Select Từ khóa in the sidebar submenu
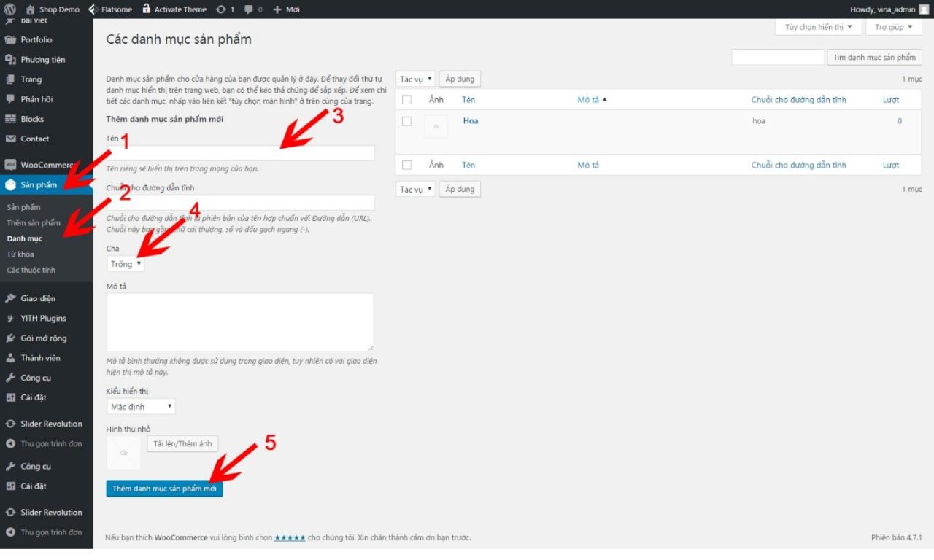Screen dimensions: 934x560 [20, 254]
